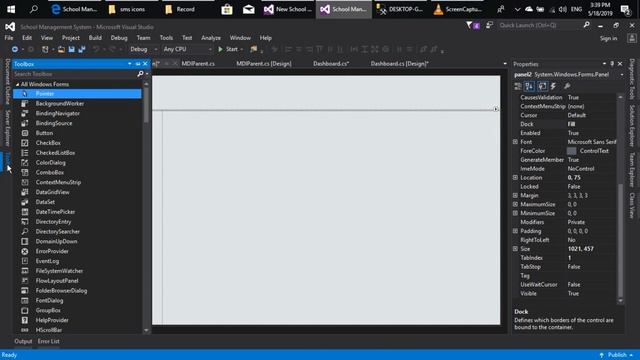The height and width of the screenshot is (360, 640).
Task: Show Alphabetical view in Properties
Action: (x=529, y=86)
